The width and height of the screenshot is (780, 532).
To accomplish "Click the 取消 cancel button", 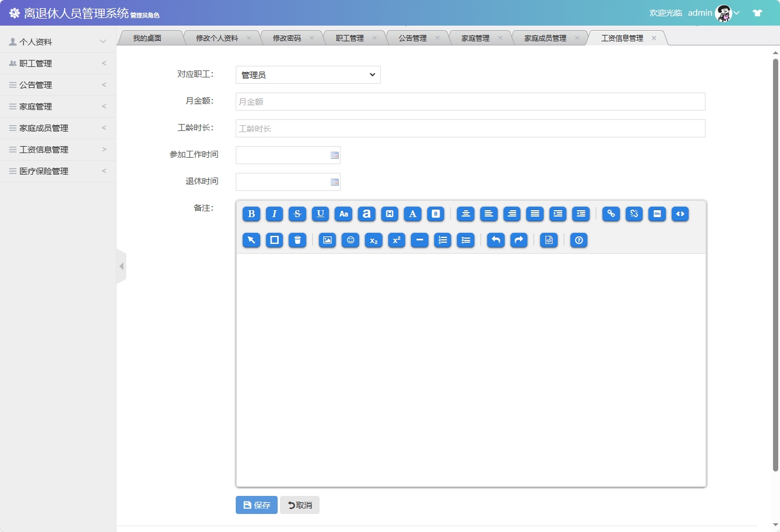I will [300, 505].
